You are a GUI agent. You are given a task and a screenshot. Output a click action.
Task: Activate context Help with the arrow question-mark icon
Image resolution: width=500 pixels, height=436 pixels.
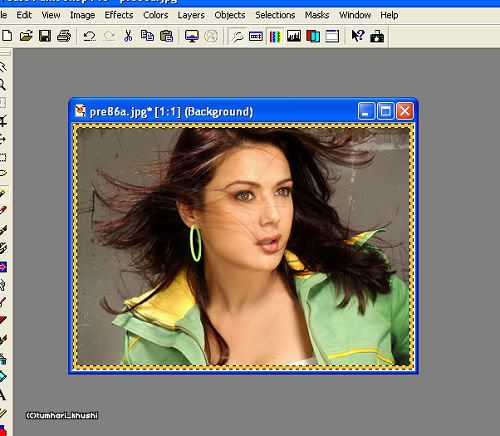click(x=358, y=36)
